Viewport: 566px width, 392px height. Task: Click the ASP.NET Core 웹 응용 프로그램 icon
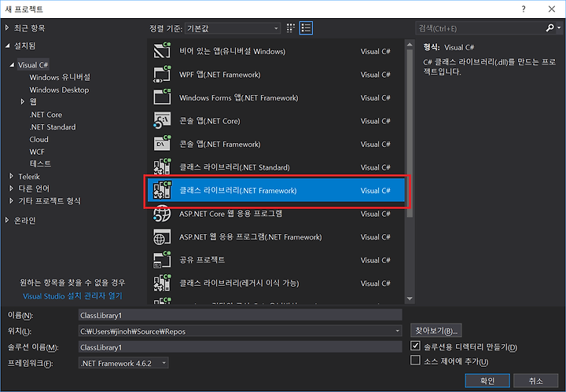pos(162,214)
